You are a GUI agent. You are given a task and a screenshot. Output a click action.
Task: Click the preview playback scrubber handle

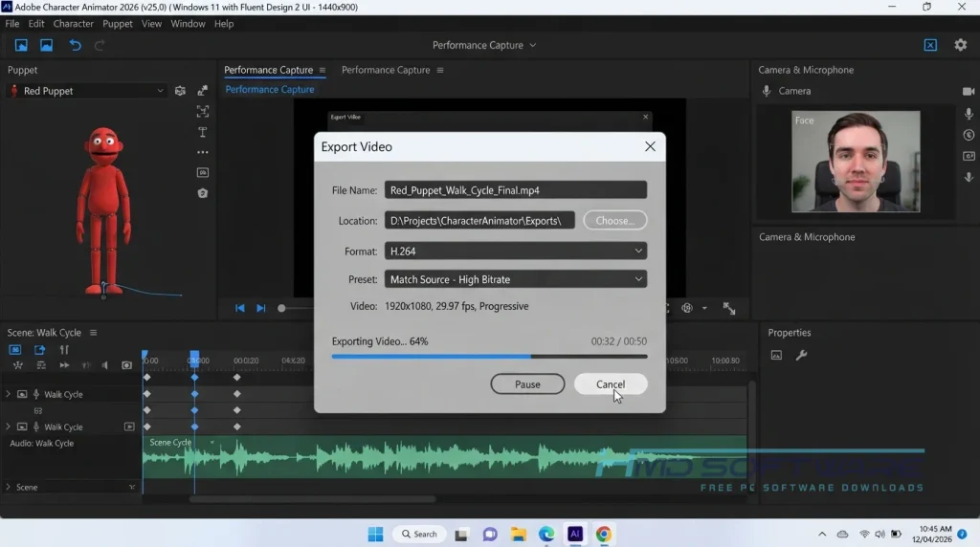pos(281,308)
